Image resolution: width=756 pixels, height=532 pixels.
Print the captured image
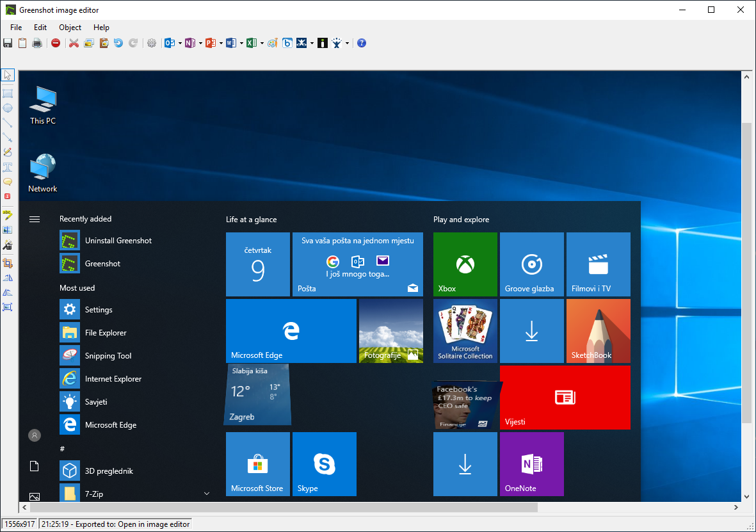(37, 43)
